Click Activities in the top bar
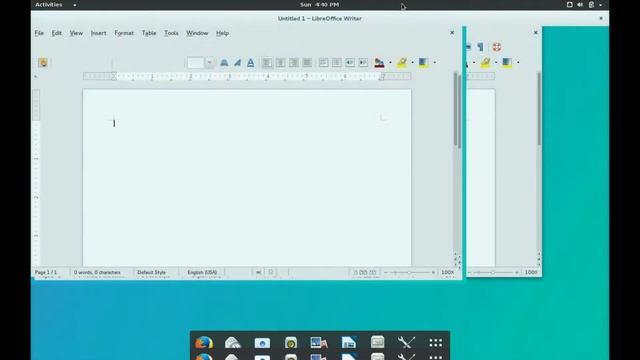The width and height of the screenshot is (640, 360). [x=49, y=4]
